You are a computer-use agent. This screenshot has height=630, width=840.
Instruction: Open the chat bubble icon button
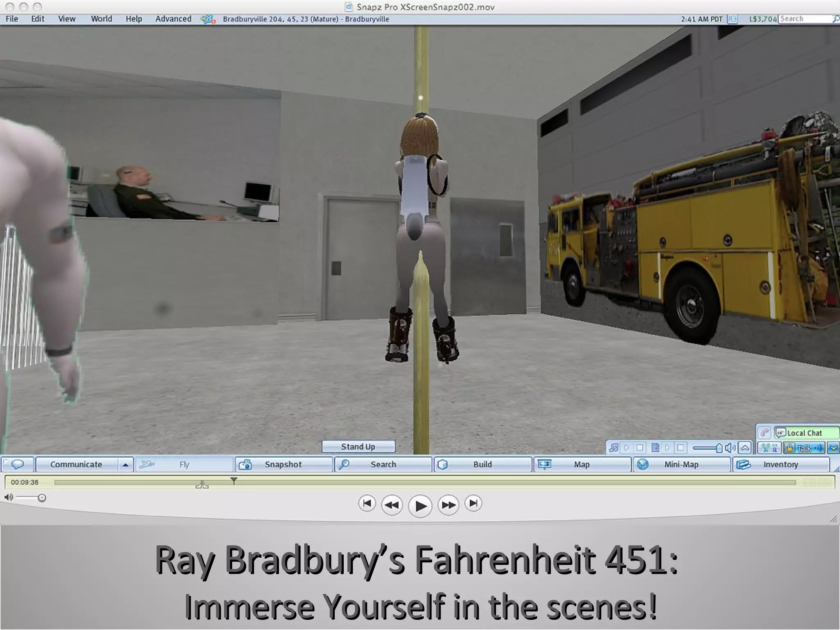[x=18, y=464]
